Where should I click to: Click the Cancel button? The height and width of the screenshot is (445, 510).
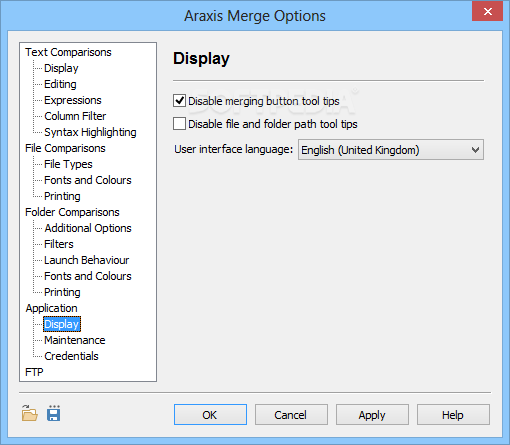click(x=291, y=415)
